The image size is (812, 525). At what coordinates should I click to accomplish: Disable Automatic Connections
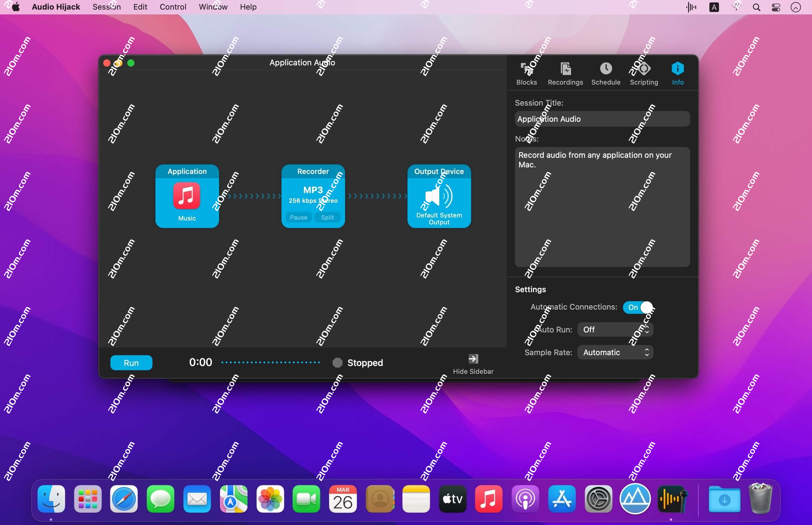pos(639,307)
